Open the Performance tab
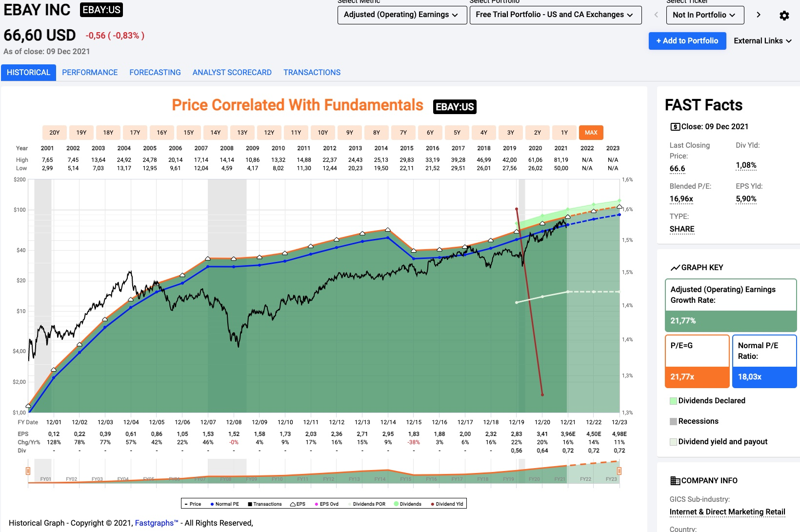 click(90, 73)
